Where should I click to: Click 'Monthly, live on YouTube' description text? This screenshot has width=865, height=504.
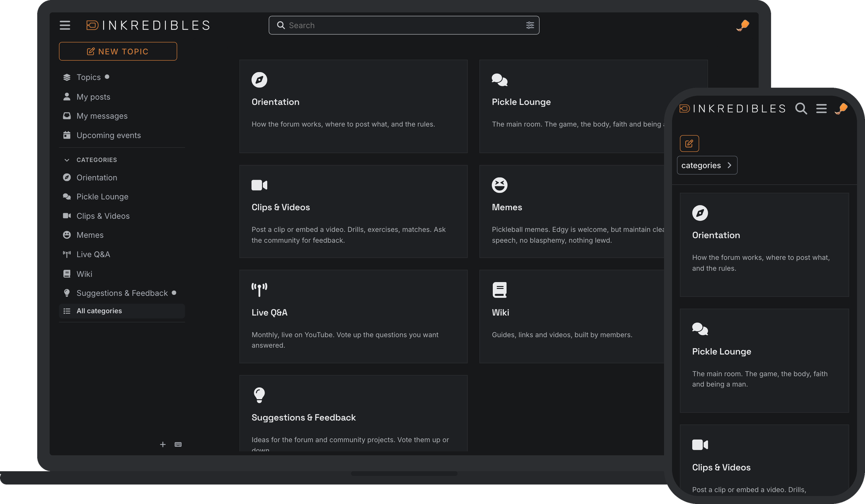[345, 340]
